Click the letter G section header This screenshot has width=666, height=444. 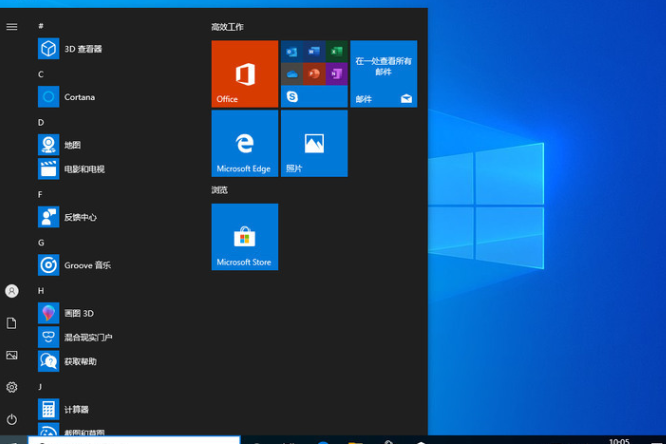coord(41,242)
